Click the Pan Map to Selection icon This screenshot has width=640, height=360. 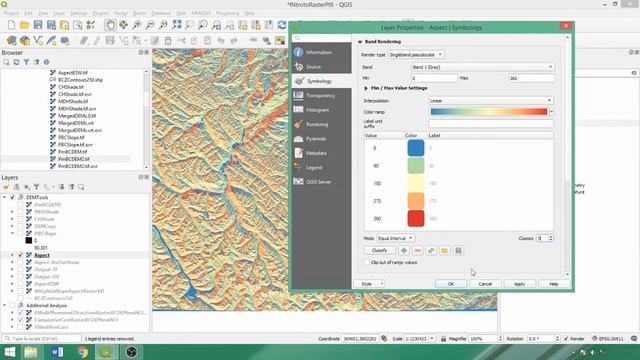123,25
